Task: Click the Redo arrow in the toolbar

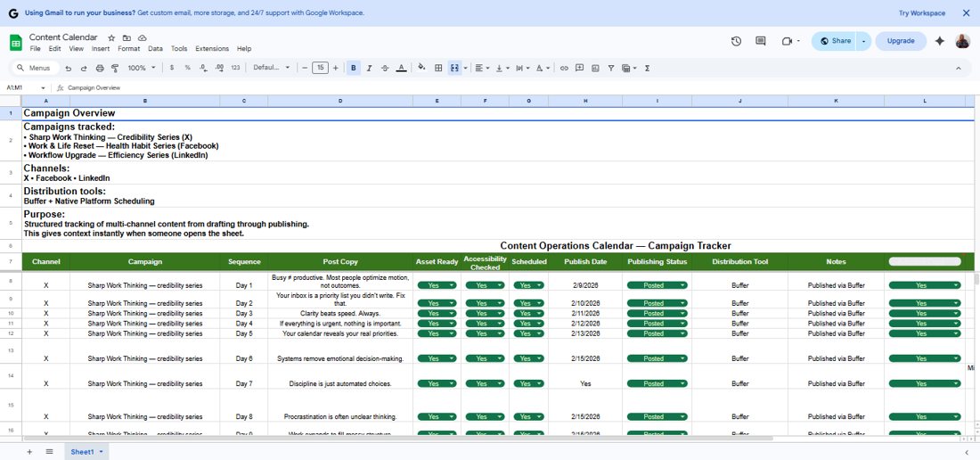Action: pos(84,68)
